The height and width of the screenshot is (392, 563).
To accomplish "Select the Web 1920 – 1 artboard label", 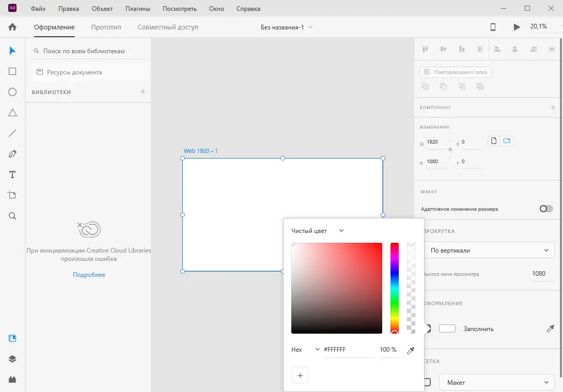I will coord(201,151).
